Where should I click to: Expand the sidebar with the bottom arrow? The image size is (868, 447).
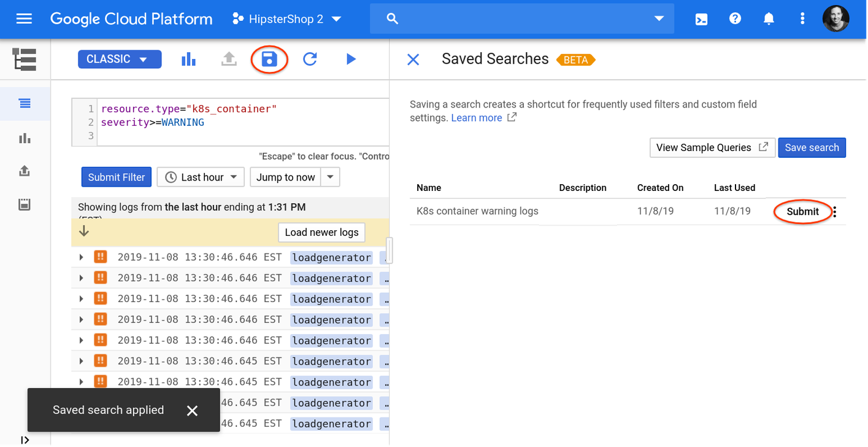coord(25,440)
